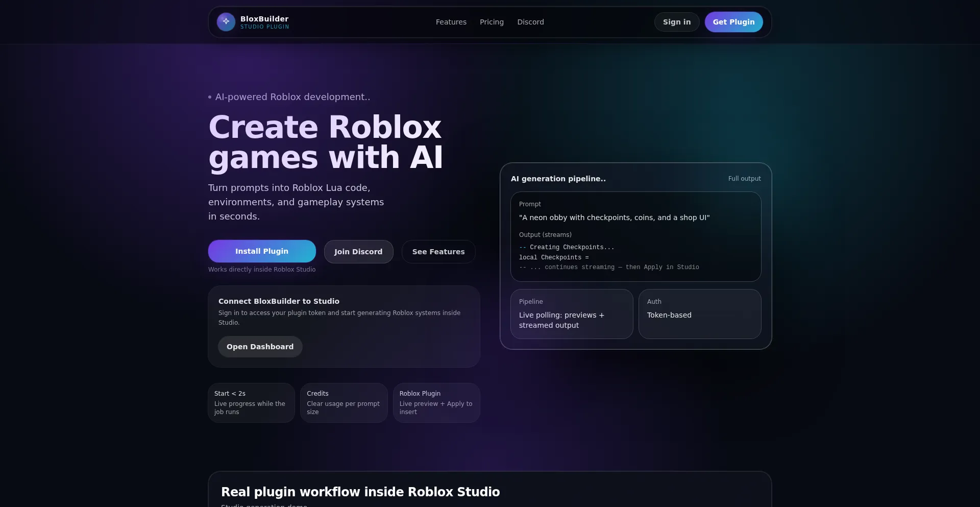Click the 'continues streaming' code comment line
980x507 pixels.
(609, 267)
